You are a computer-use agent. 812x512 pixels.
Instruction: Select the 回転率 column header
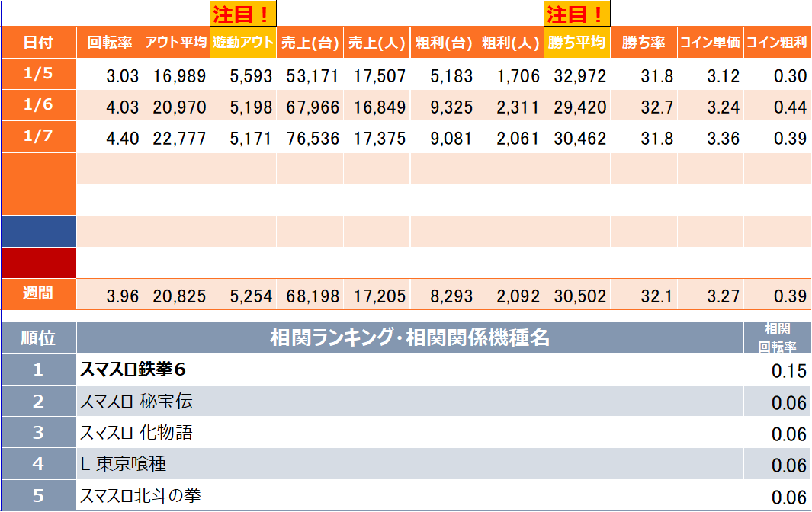point(110,43)
